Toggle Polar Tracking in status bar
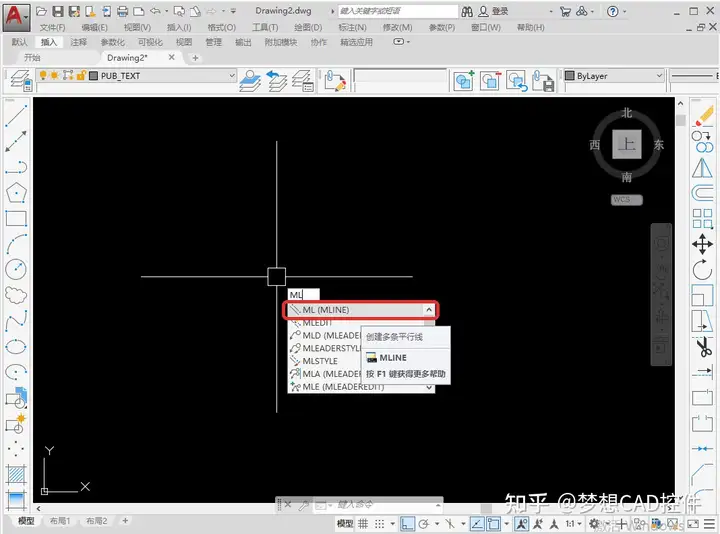Viewport: 720px width, 534px height. click(424, 523)
